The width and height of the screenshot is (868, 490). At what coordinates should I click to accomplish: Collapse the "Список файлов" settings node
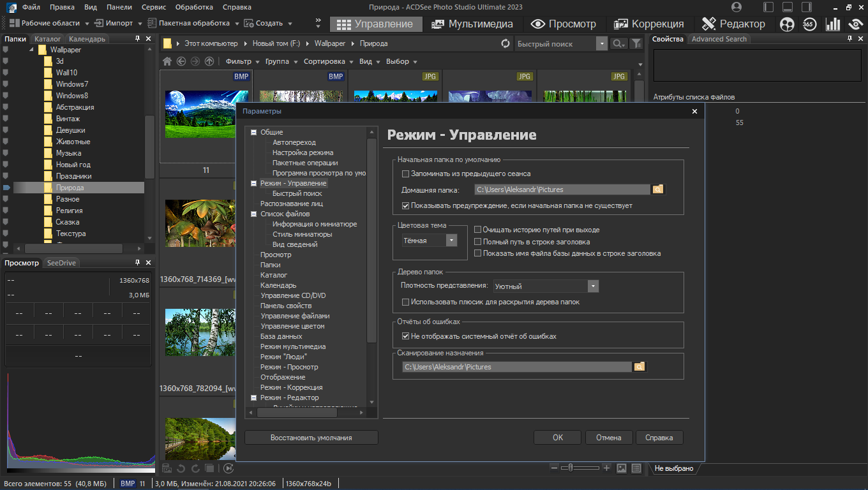click(x=253, y=214)
